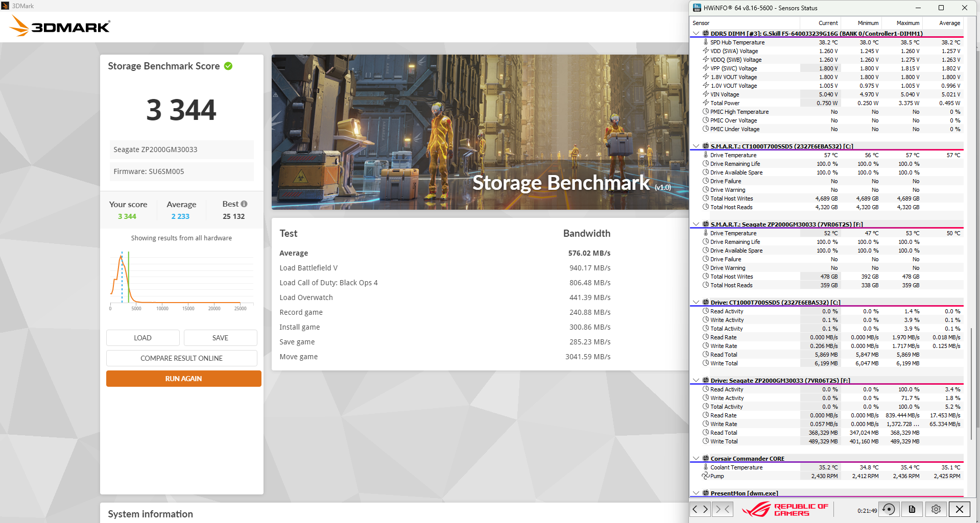This screenshot has width=980, height=523.
Task: Click Best score value 25 132
Action: click(233, 216)
